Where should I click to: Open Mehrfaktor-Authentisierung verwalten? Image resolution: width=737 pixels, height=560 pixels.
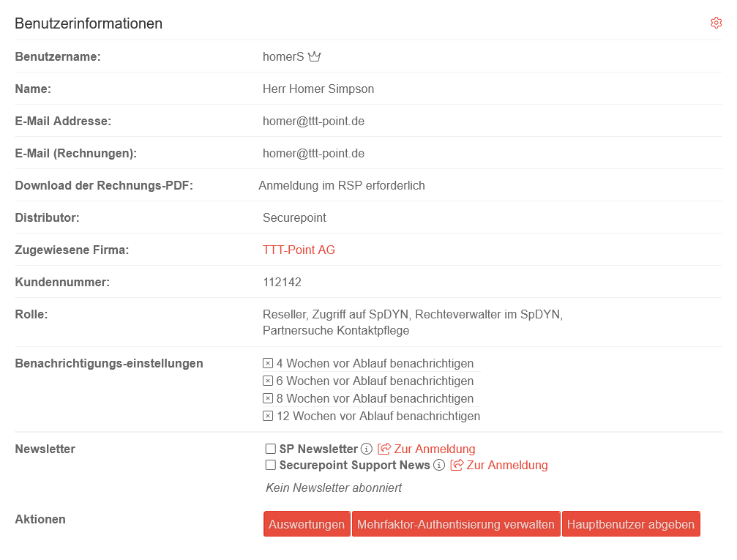456,524
